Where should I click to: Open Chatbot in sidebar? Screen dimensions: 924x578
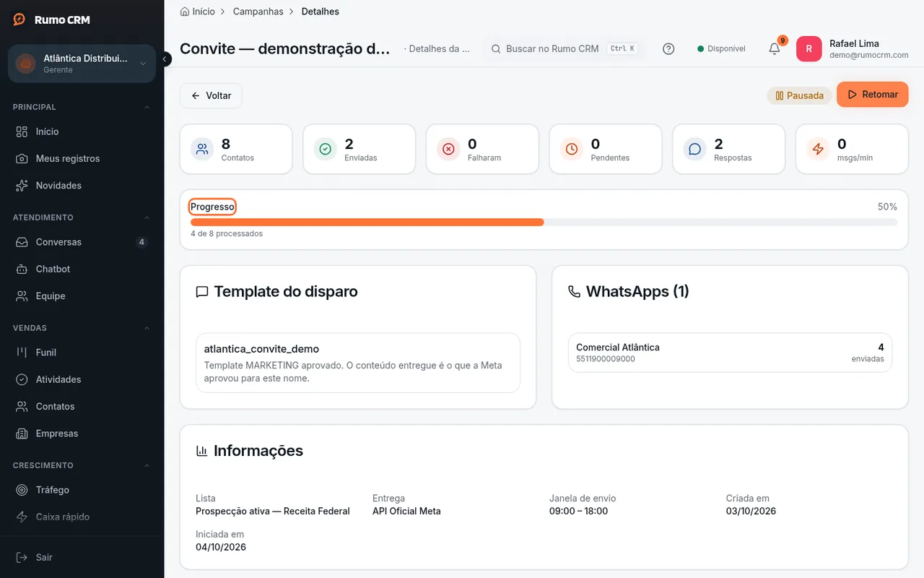tap(82, 269)
